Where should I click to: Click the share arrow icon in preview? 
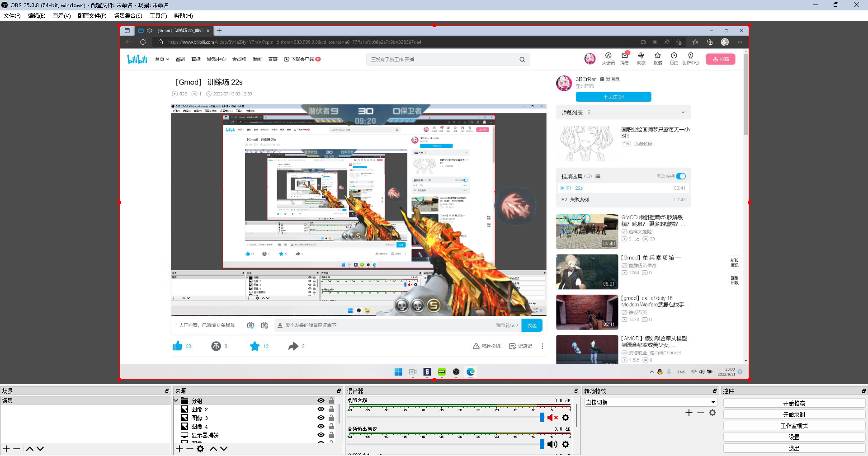tap(293, 346)
